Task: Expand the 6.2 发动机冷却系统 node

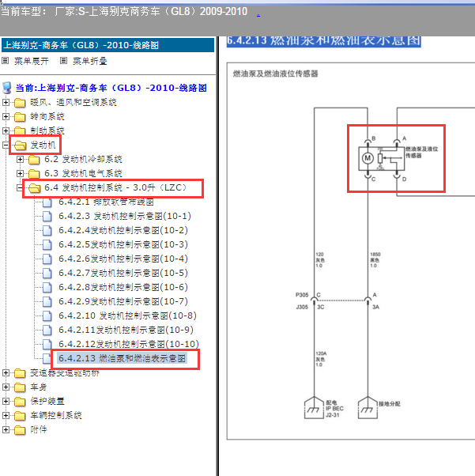Action: pyautogui.click(x=20, y=160)
